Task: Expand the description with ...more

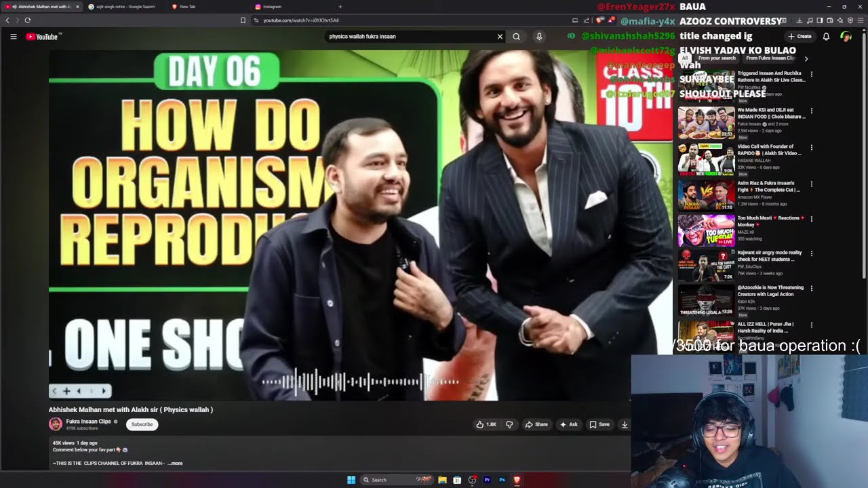Action: click(x=176, y=464)
